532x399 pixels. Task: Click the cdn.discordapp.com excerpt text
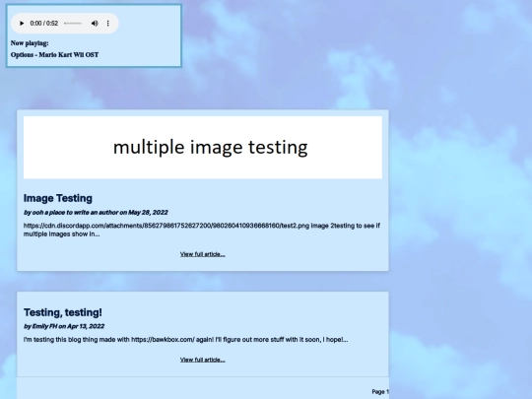(x=202, y=230)
